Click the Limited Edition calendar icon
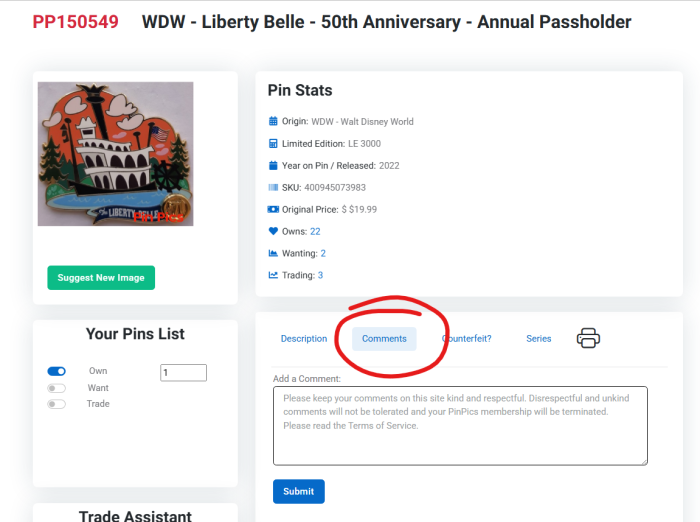The width and height of the screenshot is (700, 522). pyautogui.click(x=273, y=144)
